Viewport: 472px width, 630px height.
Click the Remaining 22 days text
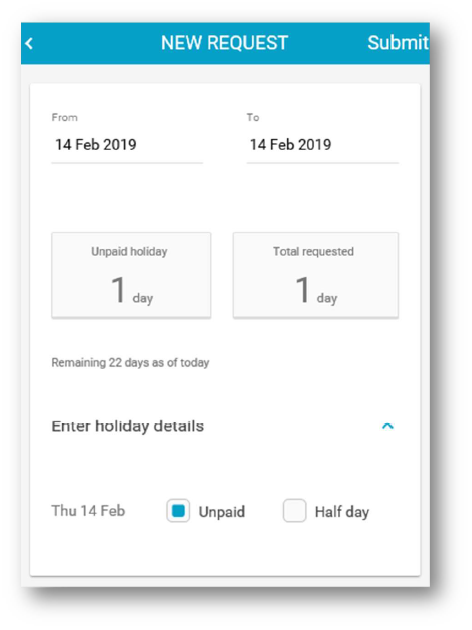pos(130,362)
